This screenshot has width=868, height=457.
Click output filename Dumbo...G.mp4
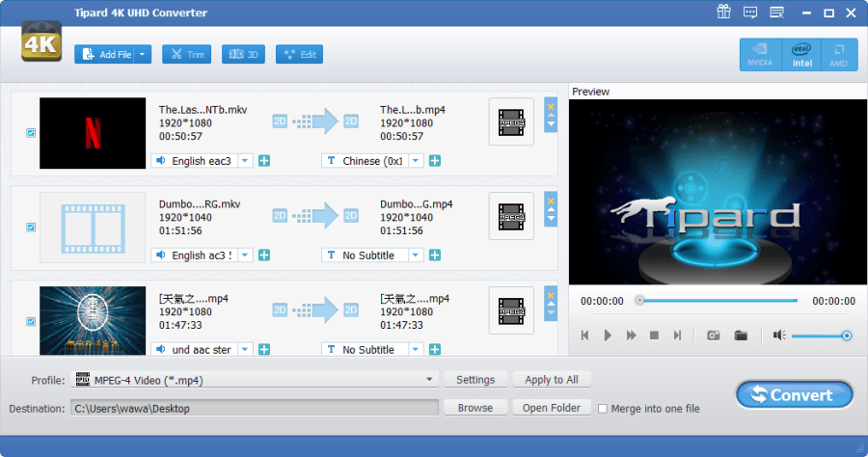(x=417, y=204)
